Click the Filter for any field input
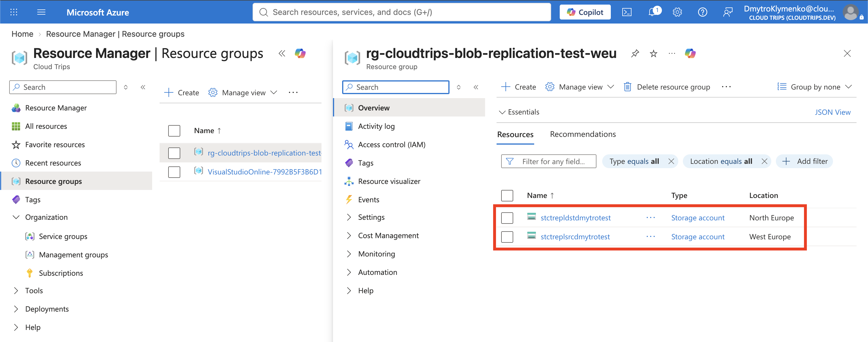The image size is (868, 342). (x=549, y=161)
